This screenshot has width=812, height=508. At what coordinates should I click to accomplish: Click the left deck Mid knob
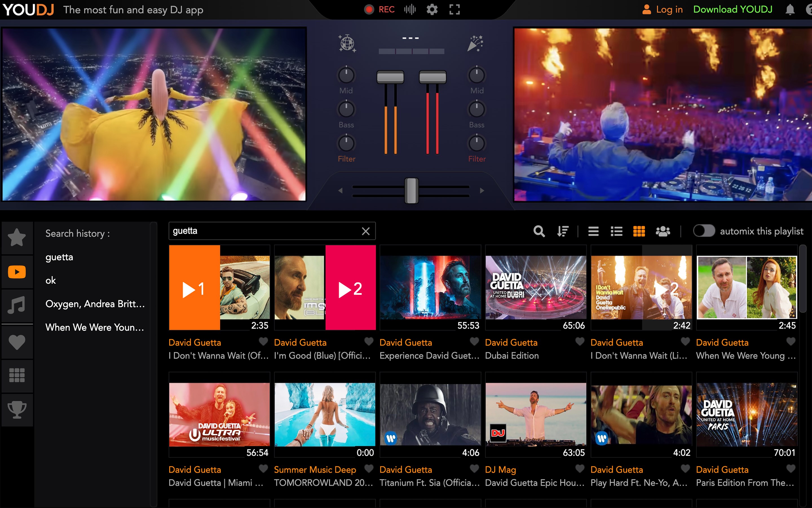346,75
